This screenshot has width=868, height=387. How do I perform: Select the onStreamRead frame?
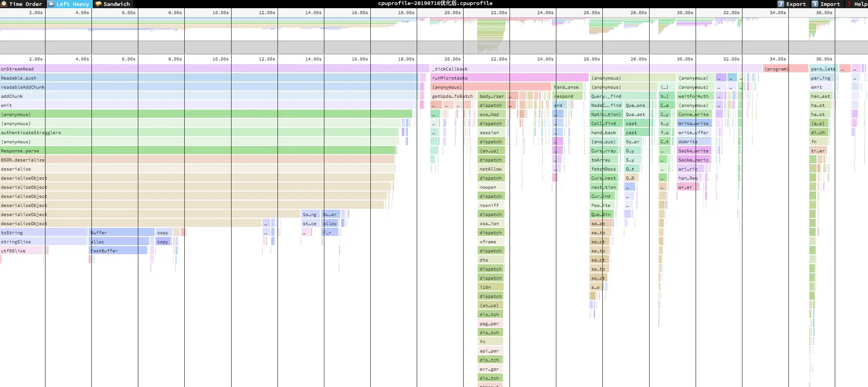click(x=215, y=69)
